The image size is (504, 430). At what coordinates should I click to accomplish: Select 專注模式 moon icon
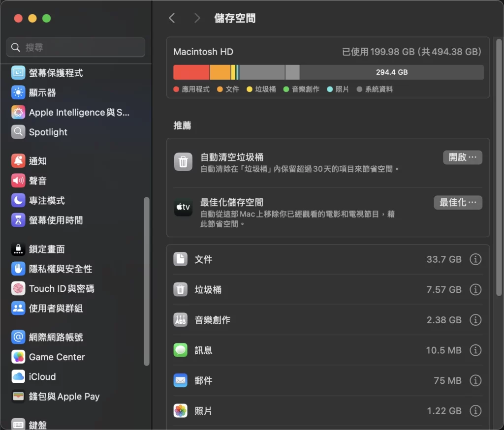[x=18, y=200]
